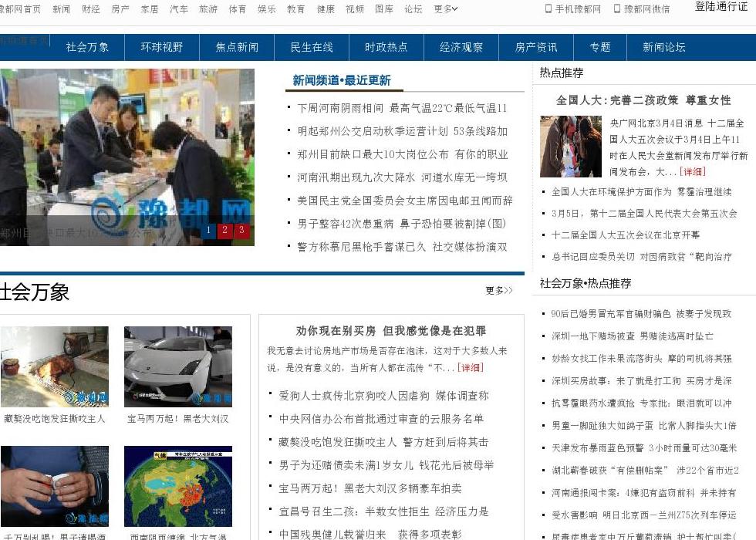The image size is (756, 540).
Task: Switch to the 房产资讯 channel tab
Action: point(535,47)
